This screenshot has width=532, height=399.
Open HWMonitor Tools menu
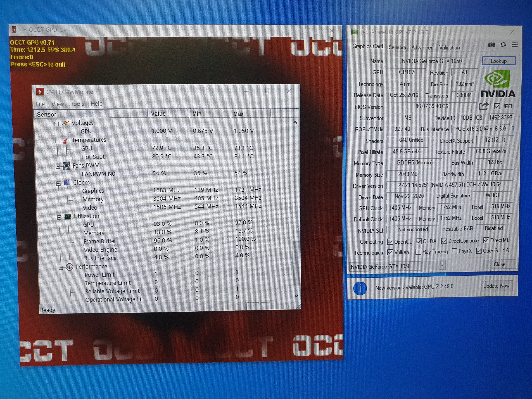click(77, 104)
